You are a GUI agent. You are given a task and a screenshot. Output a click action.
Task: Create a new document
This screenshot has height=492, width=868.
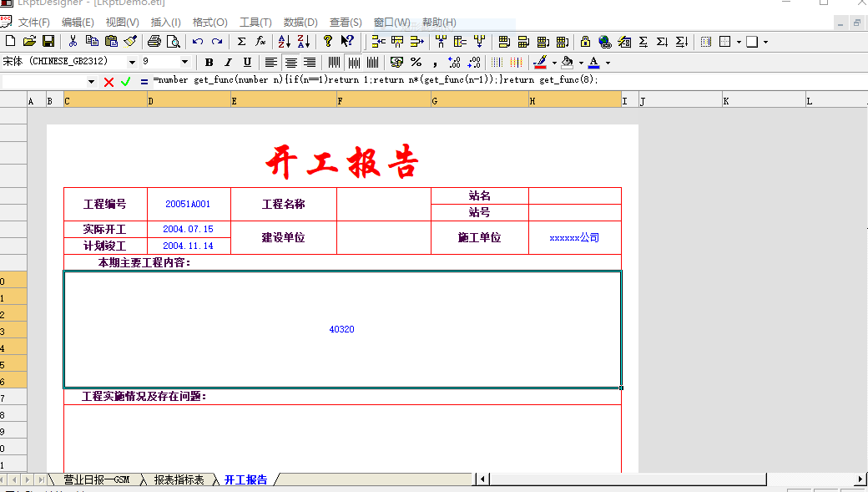[10, 41]
